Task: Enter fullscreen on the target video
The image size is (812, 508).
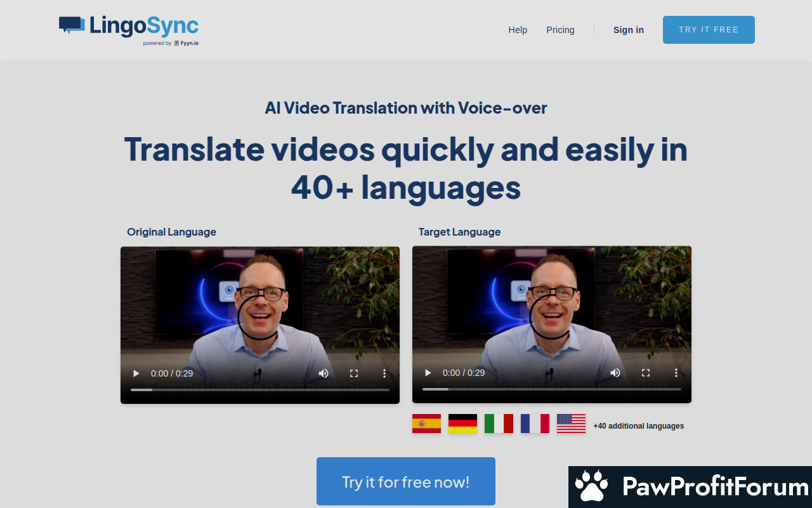Action: pos(646,373)
